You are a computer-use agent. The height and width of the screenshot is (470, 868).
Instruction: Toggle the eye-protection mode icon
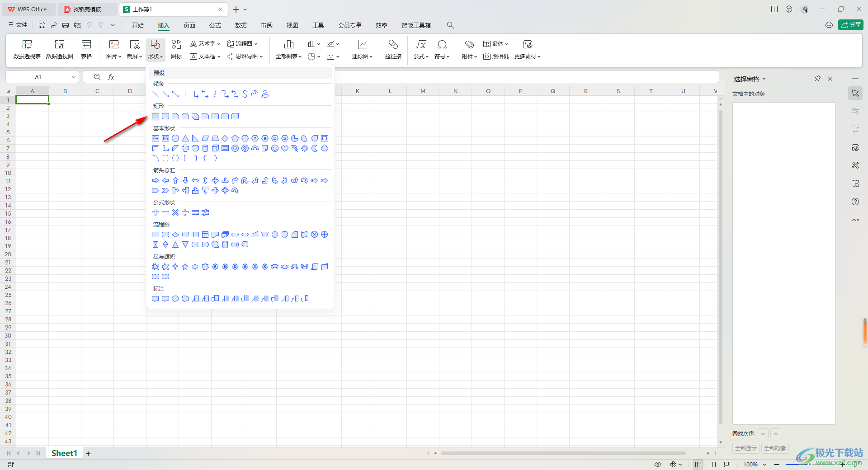[x=658, y=465]
